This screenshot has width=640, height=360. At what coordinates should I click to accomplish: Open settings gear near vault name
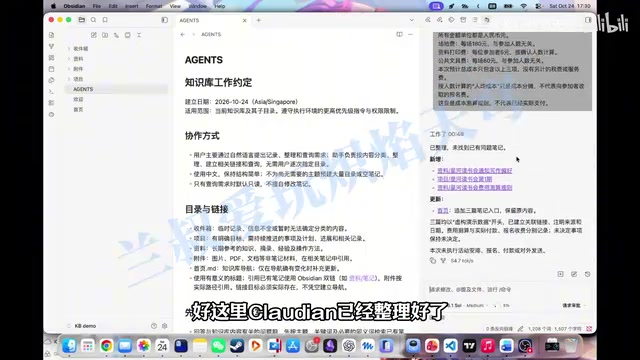click(164, 326)
